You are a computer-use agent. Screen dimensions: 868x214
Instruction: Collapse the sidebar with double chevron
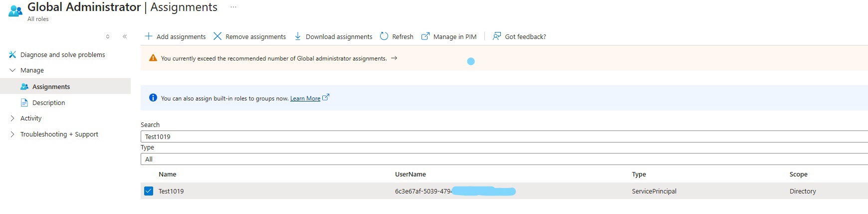point(125,36)
